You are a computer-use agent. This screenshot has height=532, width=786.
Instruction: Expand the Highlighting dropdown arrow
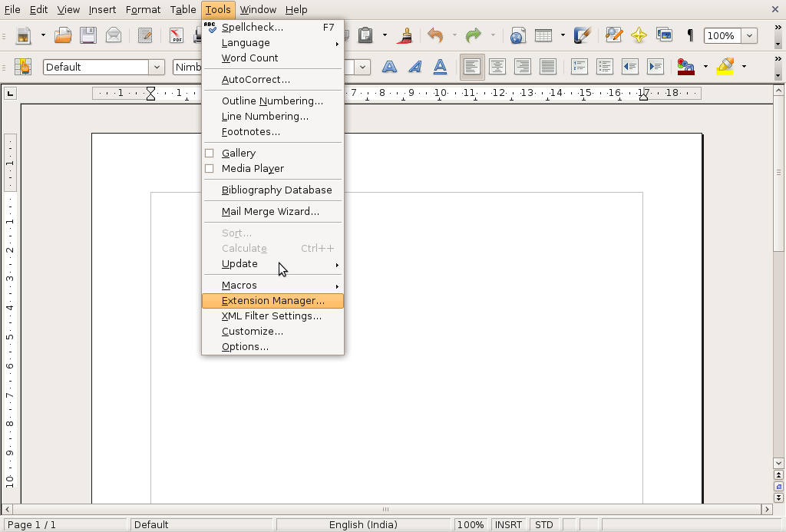pos(744,67)
